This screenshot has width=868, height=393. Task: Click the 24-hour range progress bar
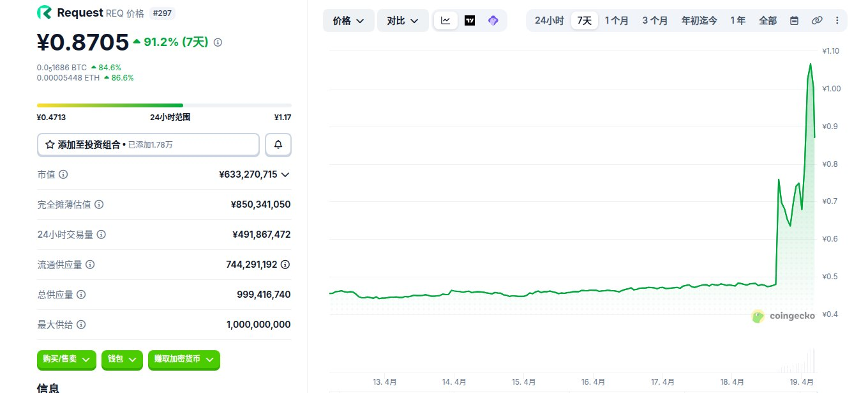click(164, 105)
